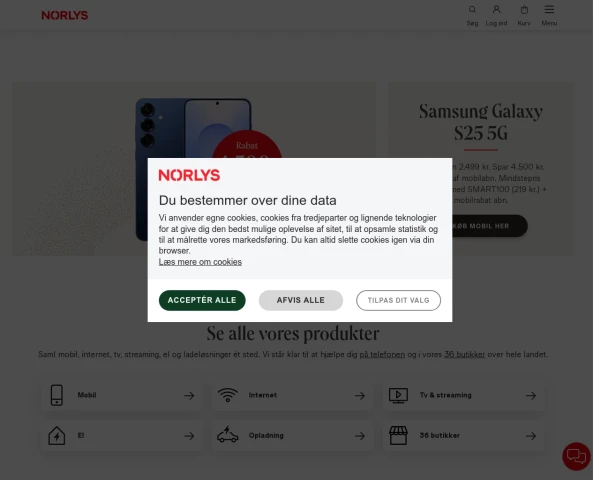Click the Mobil phone icon
Image resolution: width=600 pixels, height=480 pixels.
[x=57, y=395]
